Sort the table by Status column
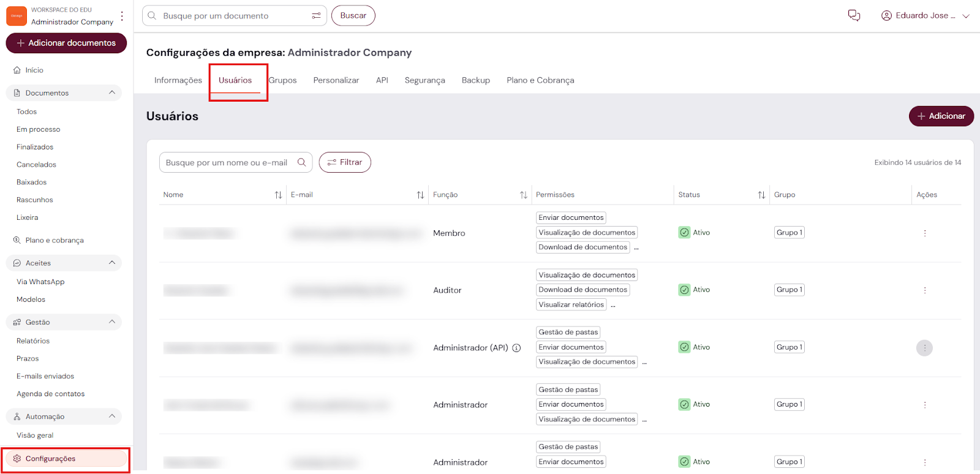 [x=761, y=195]
